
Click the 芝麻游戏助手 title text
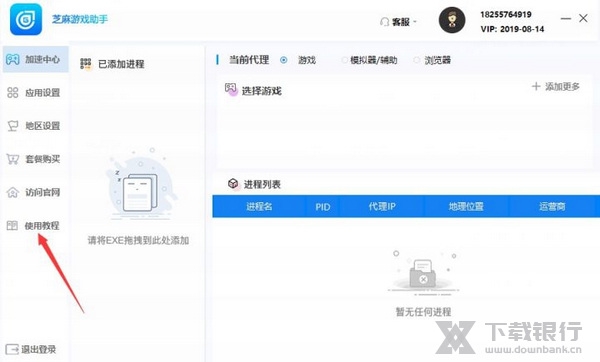click(x=80, y=19)
